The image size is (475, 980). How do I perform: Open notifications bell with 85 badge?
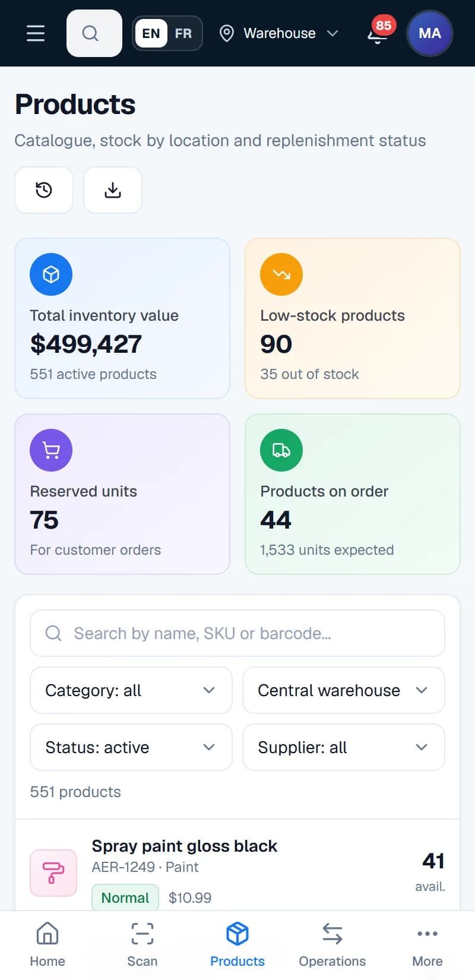pos(380,31)
